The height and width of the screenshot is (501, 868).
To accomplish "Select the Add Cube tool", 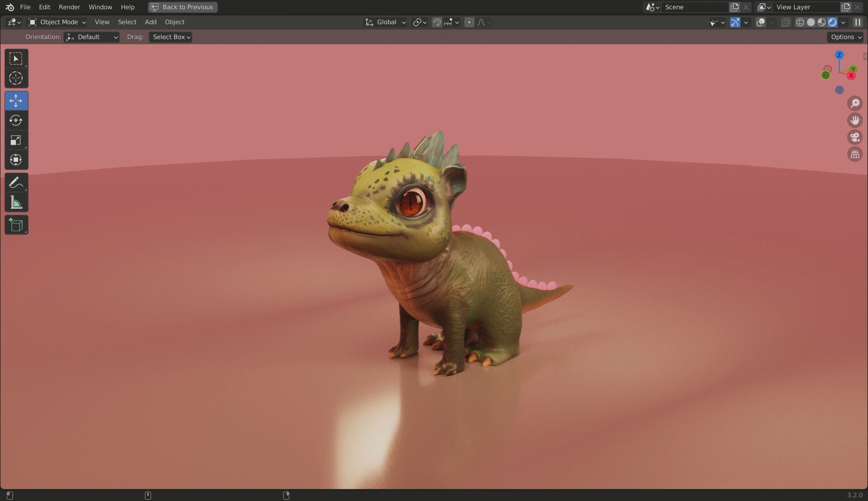I will [16, 225].
